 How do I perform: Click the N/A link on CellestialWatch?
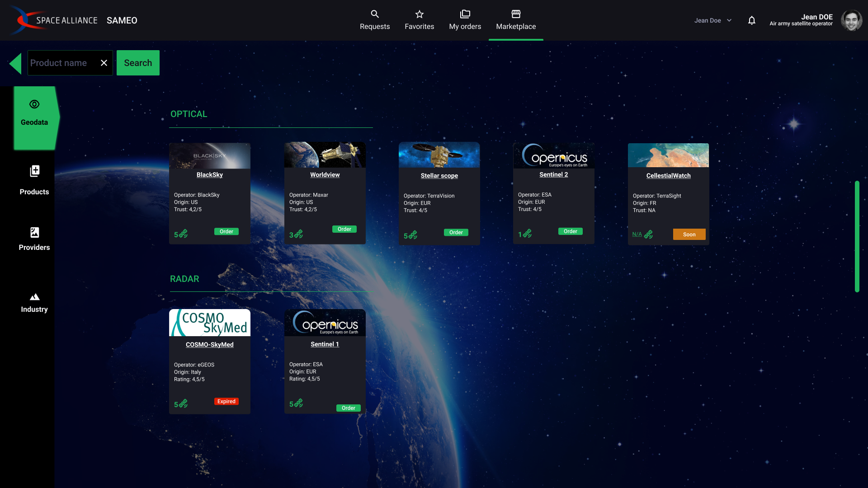pos(637,234)
